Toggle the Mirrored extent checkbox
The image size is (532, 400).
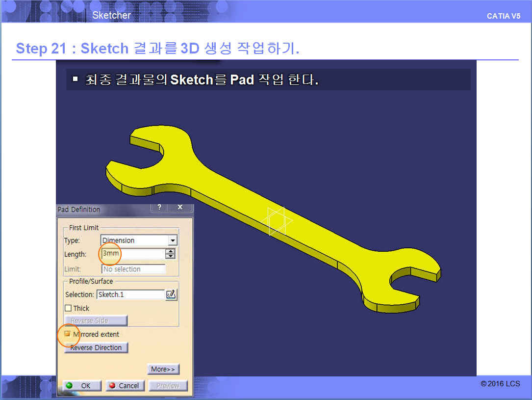click(x=68, y=334)
